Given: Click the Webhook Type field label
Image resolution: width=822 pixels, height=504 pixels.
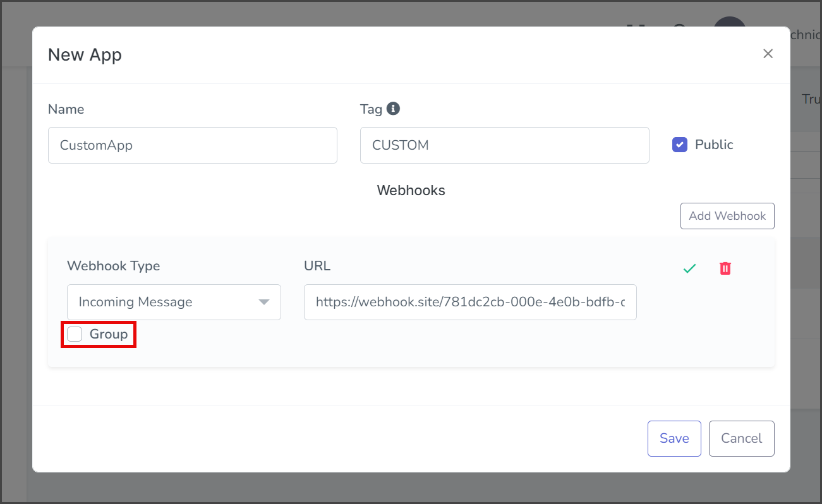Looking at the screenshot, I should [114, 266].
